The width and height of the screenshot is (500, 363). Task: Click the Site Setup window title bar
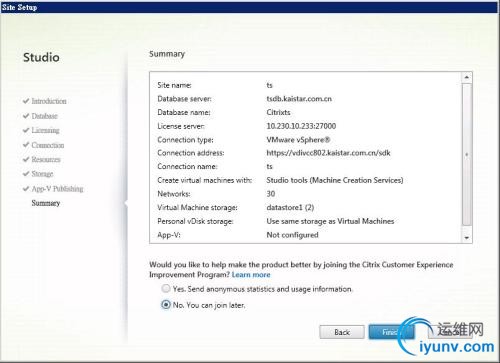tap(249, 7)
